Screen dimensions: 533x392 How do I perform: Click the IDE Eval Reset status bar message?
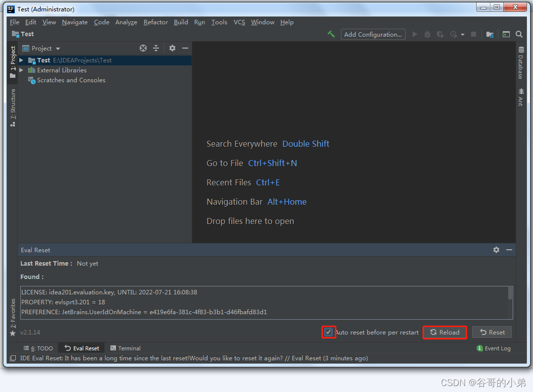(194, 358)
